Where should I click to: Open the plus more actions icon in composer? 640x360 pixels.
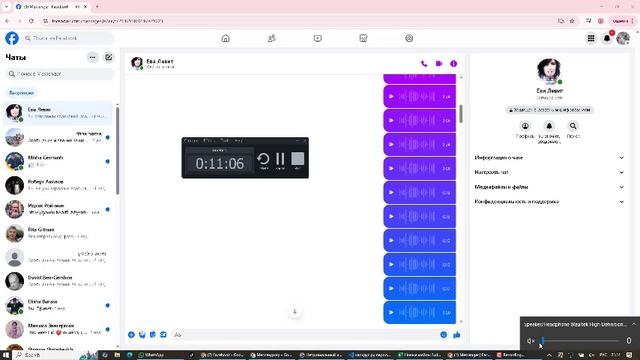coord(131,335)
